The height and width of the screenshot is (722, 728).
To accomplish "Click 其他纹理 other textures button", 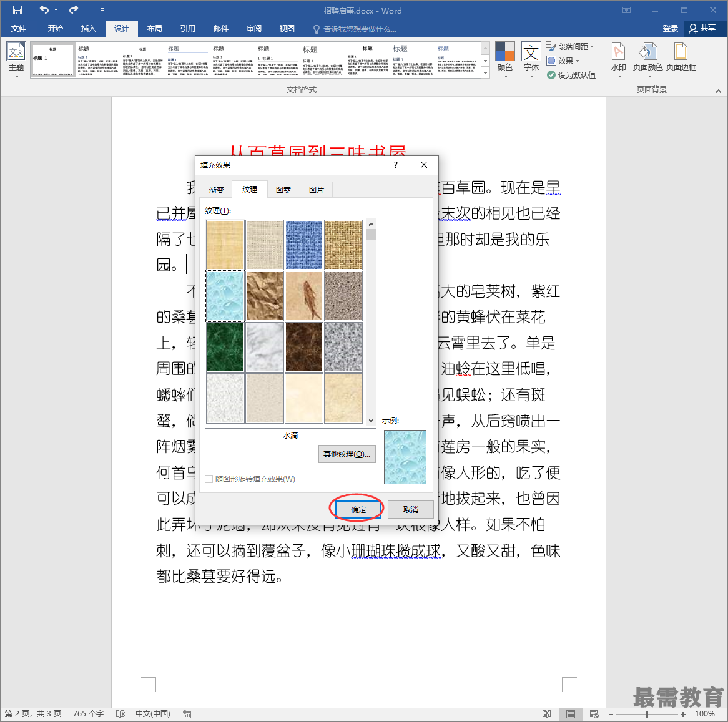I will tap(347, 454).
